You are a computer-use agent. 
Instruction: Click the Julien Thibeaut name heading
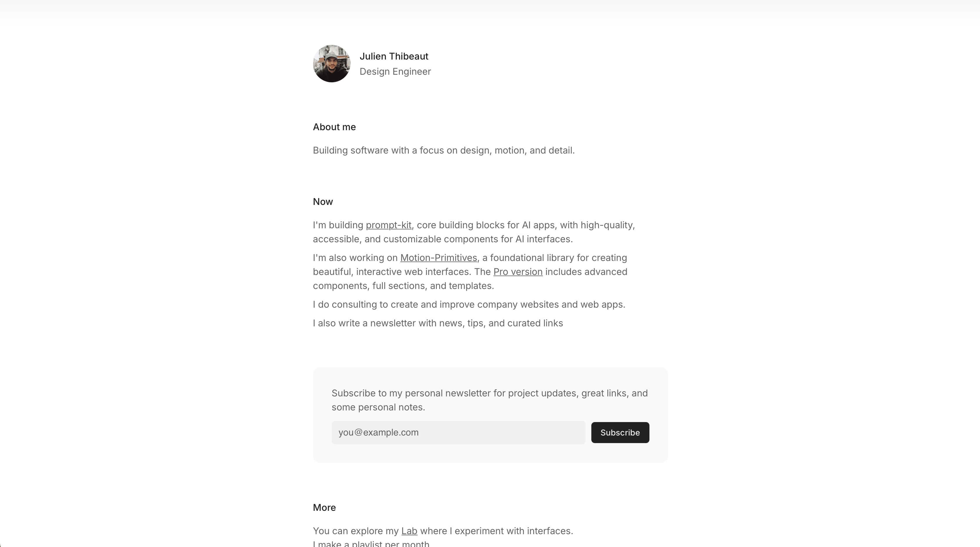tap(394, 56)
